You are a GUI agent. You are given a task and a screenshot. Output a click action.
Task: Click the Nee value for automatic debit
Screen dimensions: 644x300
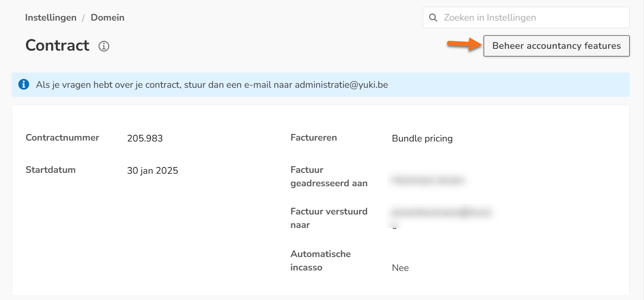400,268
